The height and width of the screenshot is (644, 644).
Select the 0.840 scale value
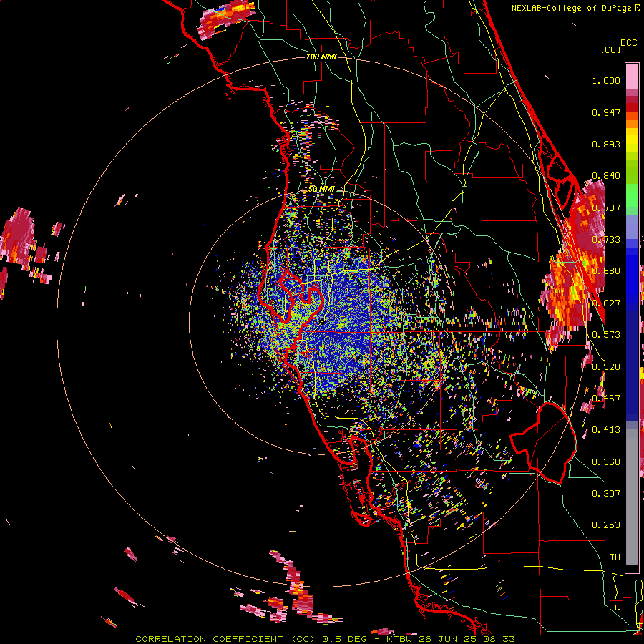coord(606,176)
